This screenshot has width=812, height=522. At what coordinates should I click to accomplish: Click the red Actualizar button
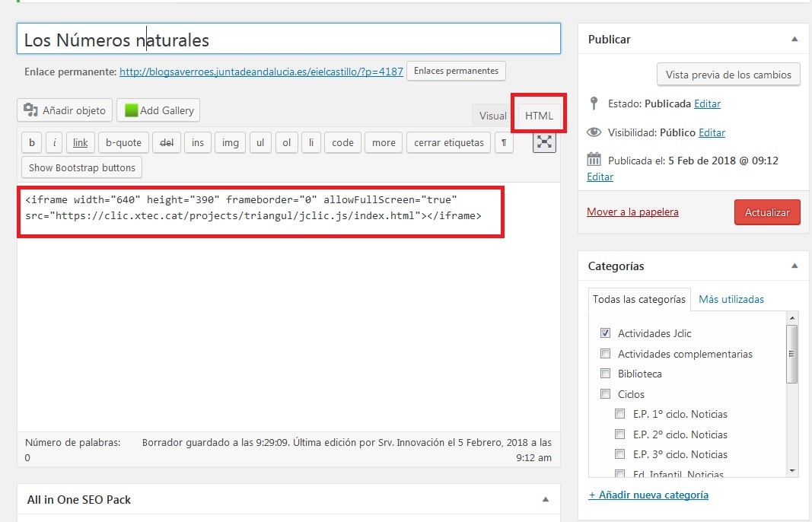pos(767,212)
